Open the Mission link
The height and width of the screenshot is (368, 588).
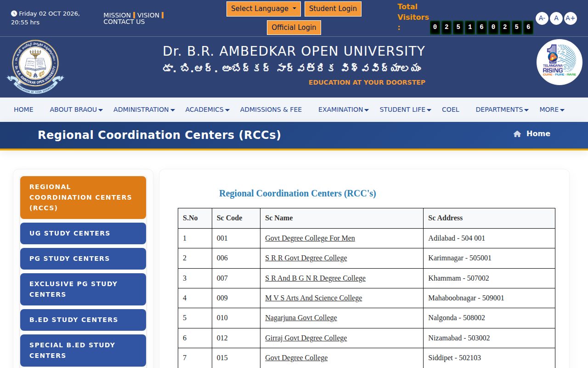tap(117, 15)
